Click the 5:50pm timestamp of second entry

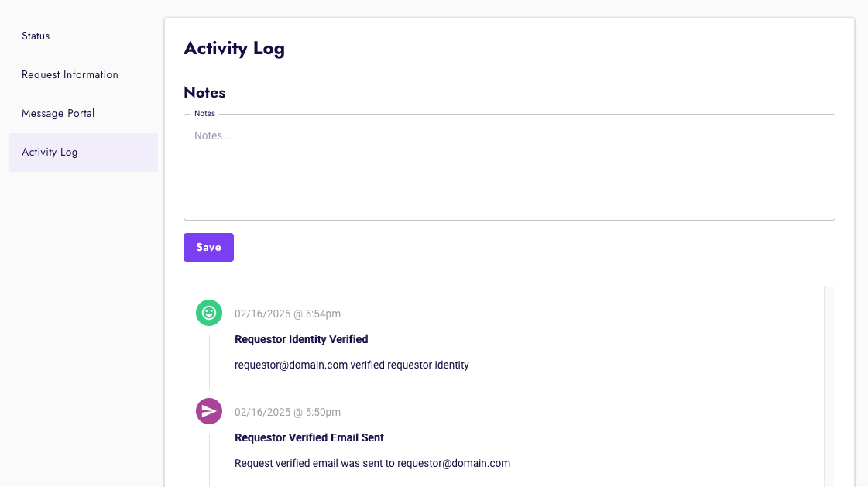point(287,413)
